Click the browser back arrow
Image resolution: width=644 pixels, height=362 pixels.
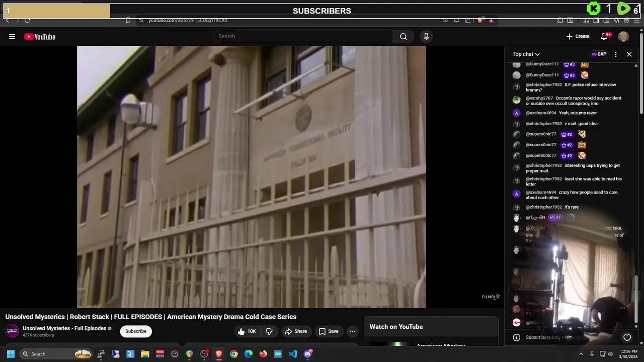tap(7, 20)
